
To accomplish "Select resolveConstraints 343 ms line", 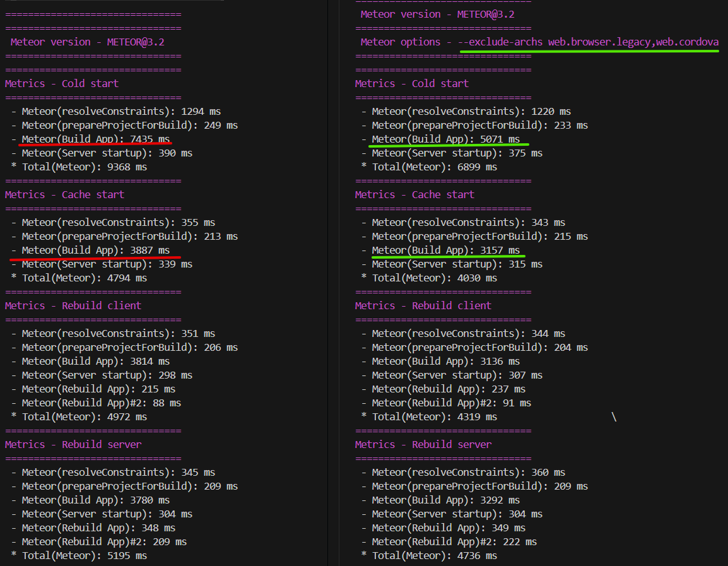I will 463,222.
